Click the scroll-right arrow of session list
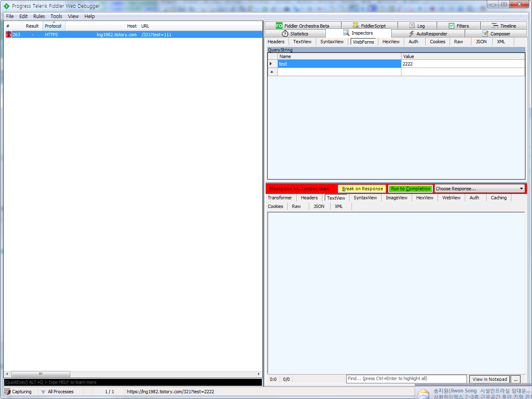 [x=259, y=374]
